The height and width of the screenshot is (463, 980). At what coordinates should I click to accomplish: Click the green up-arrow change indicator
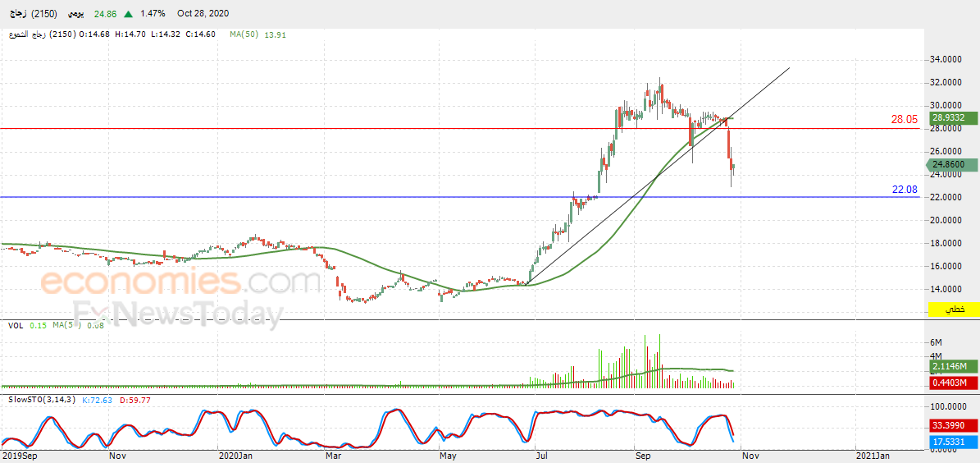point(128,13)
